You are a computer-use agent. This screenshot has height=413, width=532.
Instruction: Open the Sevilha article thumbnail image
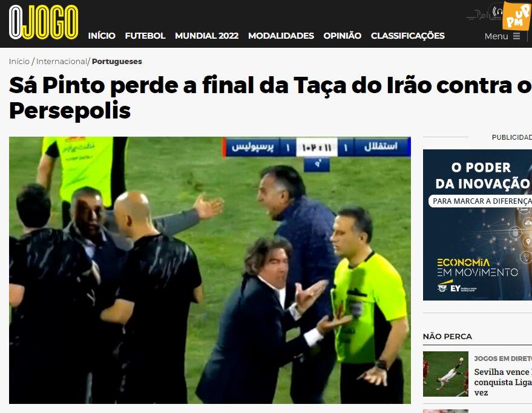coord(445,374)
